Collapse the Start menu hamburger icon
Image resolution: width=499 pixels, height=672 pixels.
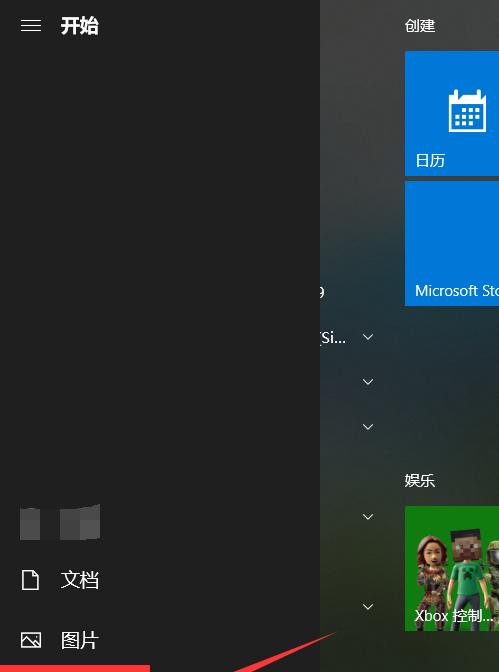pos(31,26)
